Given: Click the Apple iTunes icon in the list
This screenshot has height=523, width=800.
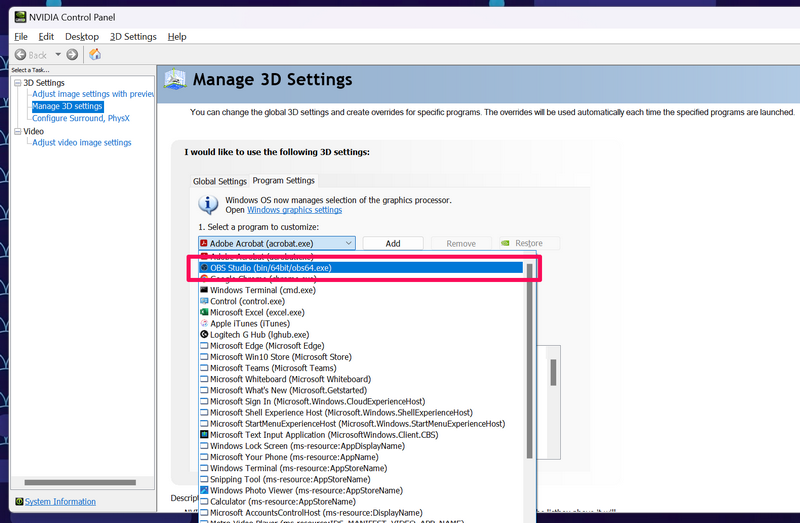Looking at the screenshot, I should tap(204, 323).
